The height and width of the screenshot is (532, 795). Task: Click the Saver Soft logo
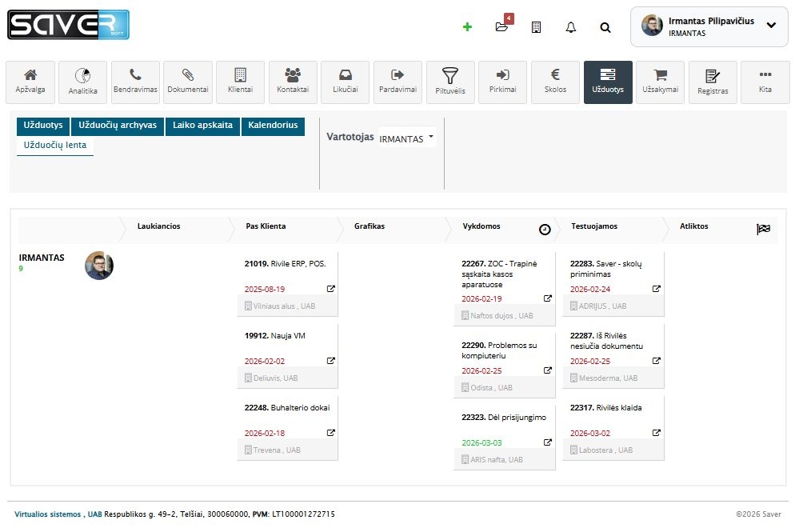tap(68, 25)
